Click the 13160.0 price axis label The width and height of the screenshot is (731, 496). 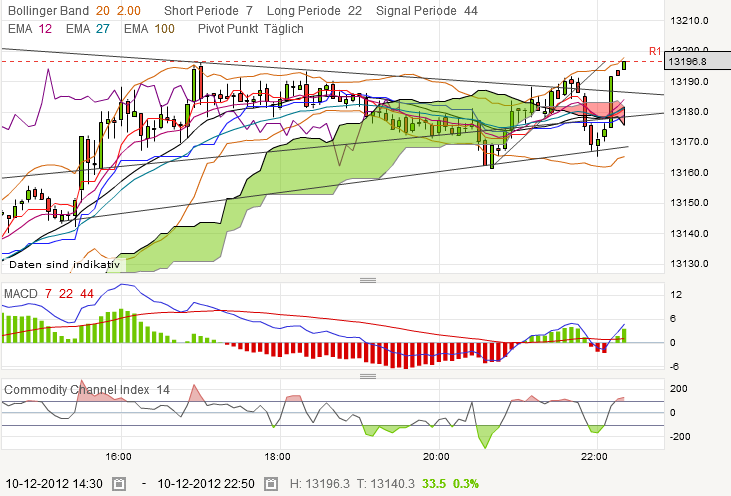(690, 172)
